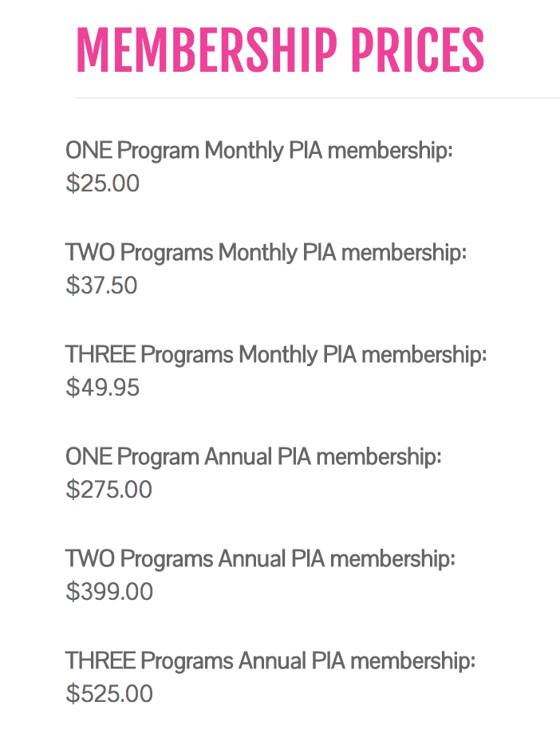Click the THREE Programs Annual PIA membership label
560x737 pixels.
click(x=270, y=661)
